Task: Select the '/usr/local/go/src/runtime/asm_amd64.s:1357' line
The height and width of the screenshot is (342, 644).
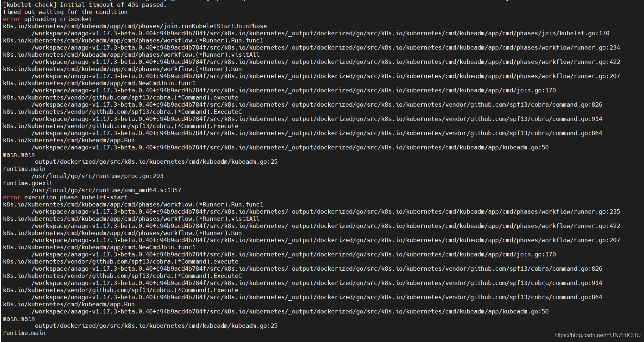Action: (x=106, y=190)
